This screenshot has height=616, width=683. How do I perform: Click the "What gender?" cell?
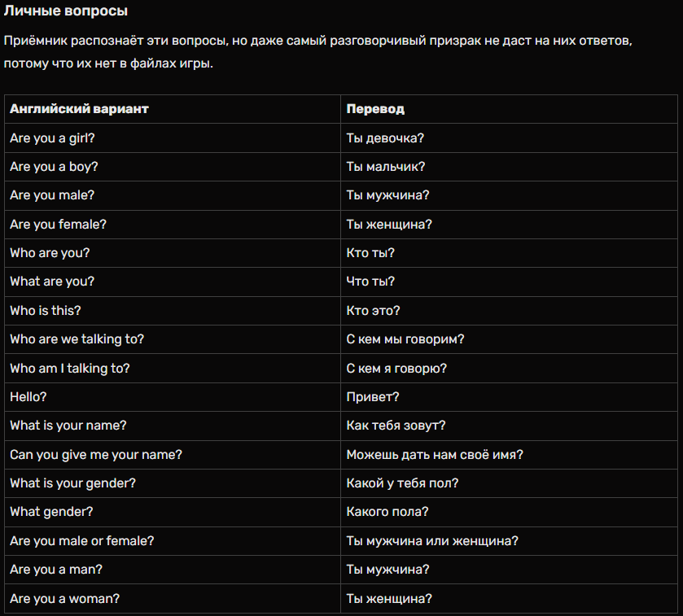coord(51,512)
